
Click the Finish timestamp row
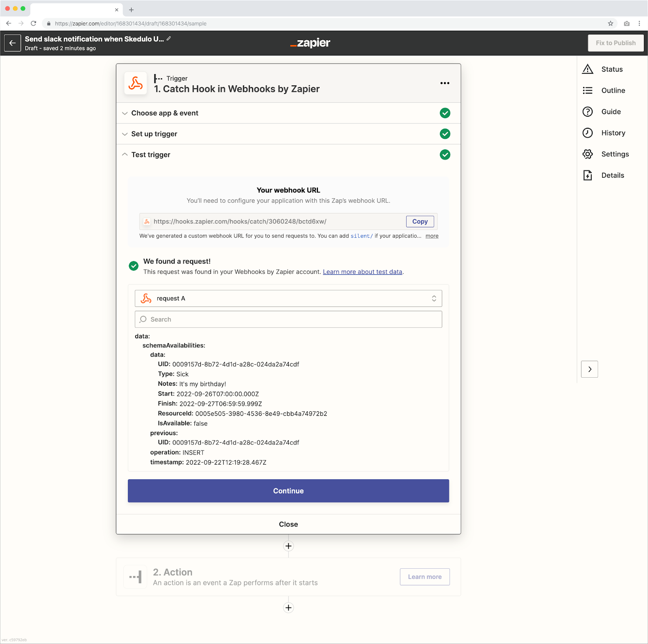coord(210,404)
